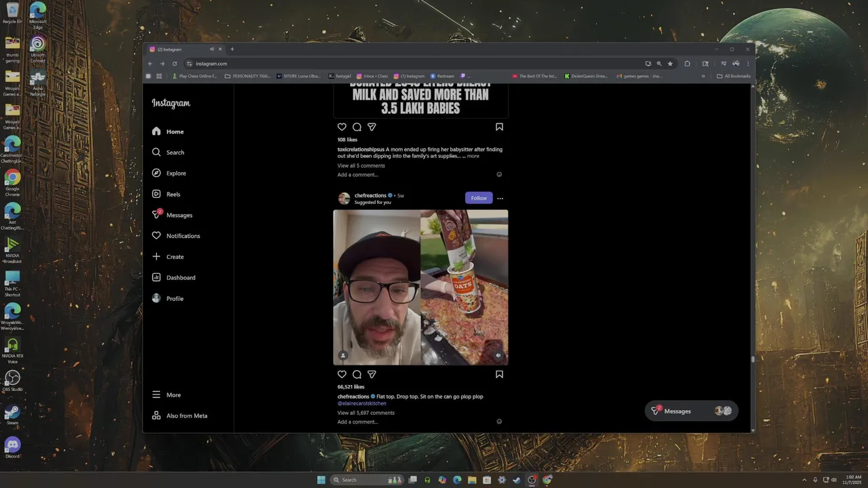Open the chefreactions username in post header
The height and width of the screenshot is (488, 868).
pos(370,195)
